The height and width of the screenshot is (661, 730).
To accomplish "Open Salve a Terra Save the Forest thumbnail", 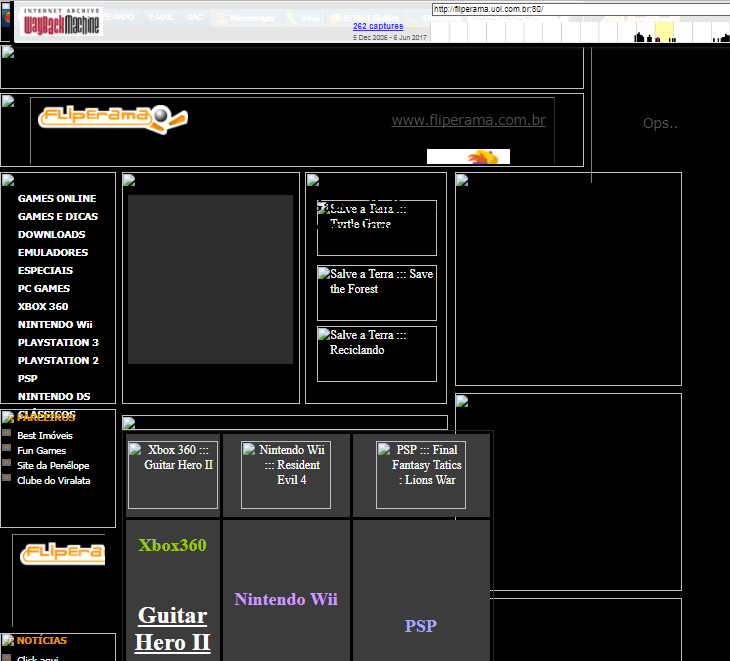I will click(377, 293).
